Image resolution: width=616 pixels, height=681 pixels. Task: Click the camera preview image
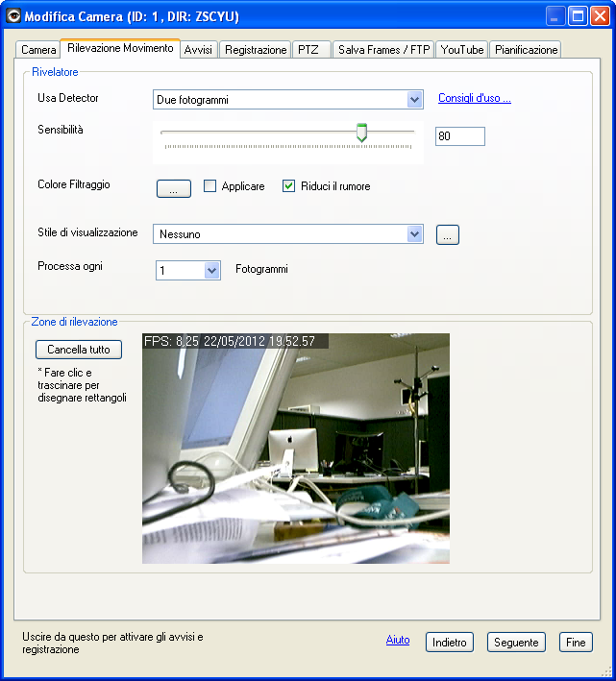(x=296, y=449)
